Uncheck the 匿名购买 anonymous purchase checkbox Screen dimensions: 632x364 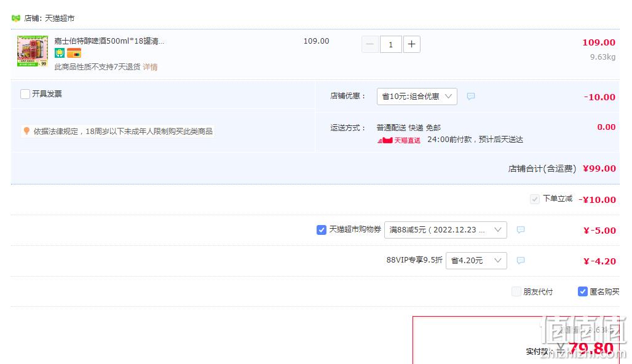(x=582, y=291)
